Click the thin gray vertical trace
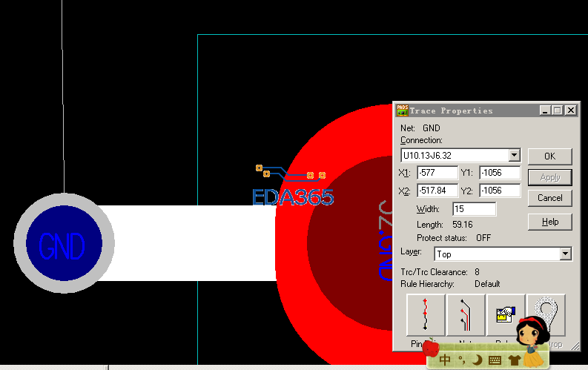Screen dimensions: 588x370 [x=62, y=97]
